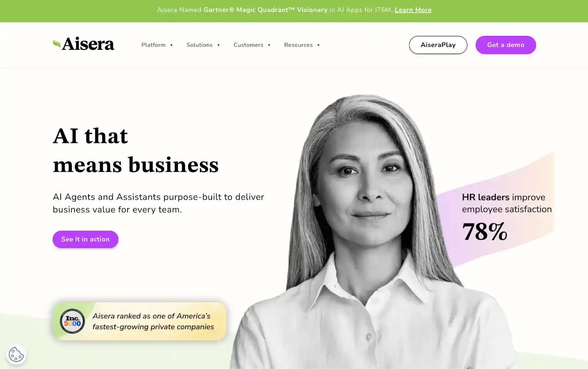Open the cookie preferences icon
The width and height of the screenshot is (588, 369).
point(16,355)
